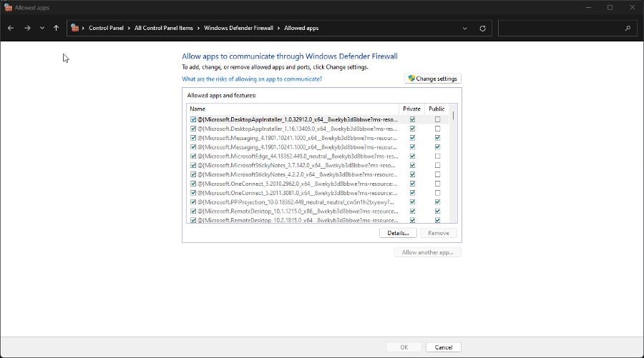Click the search magnifier icon
The height and width of the screenshot is (358, 644).
click(x=628, y=29)
